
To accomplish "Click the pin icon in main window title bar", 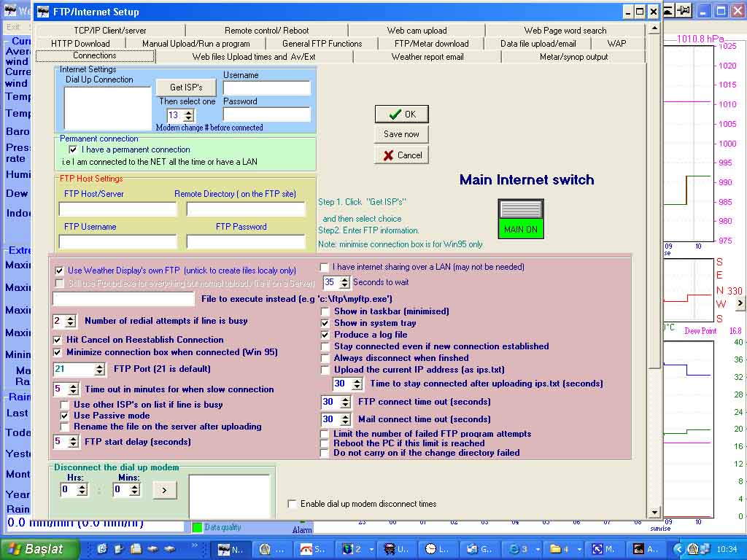I will pos(684,11).
